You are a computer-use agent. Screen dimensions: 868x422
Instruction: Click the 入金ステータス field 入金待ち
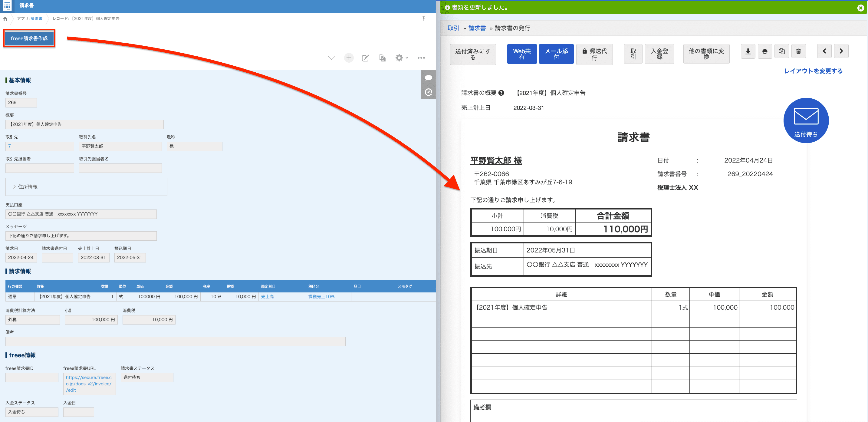coord(32,412)
